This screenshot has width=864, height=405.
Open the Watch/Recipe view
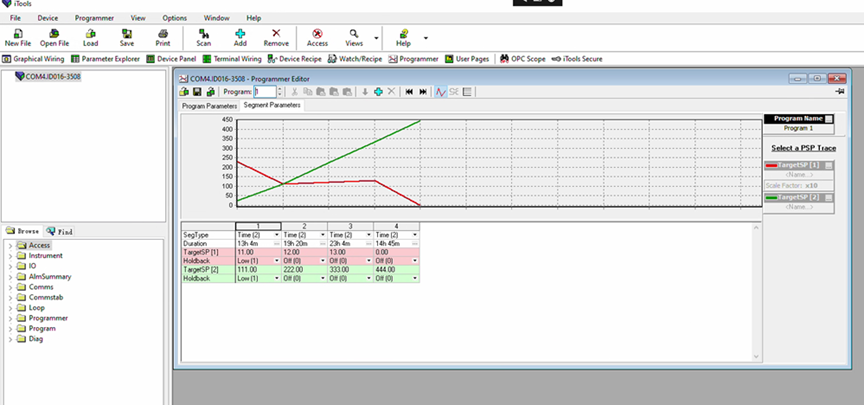pyautogui.click(x=354, y=59)
